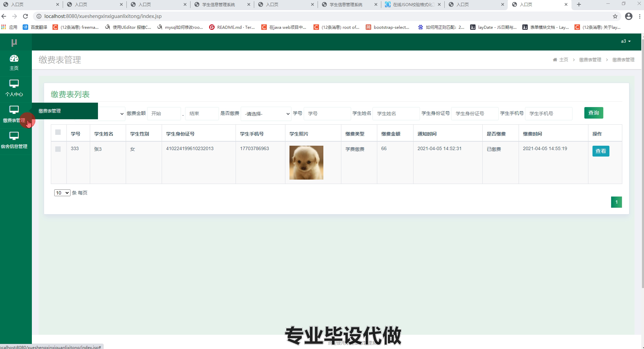Open the 主页 dashboard icon in sidebar

point(14,58)
